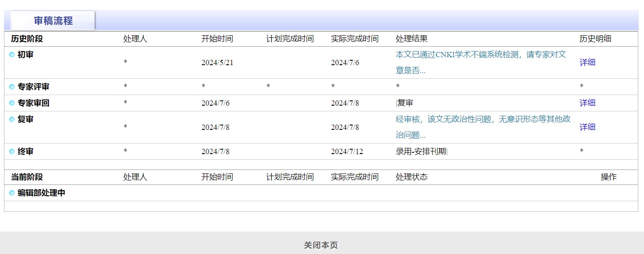Click the bullet icon beside 复审

[12, 120]
